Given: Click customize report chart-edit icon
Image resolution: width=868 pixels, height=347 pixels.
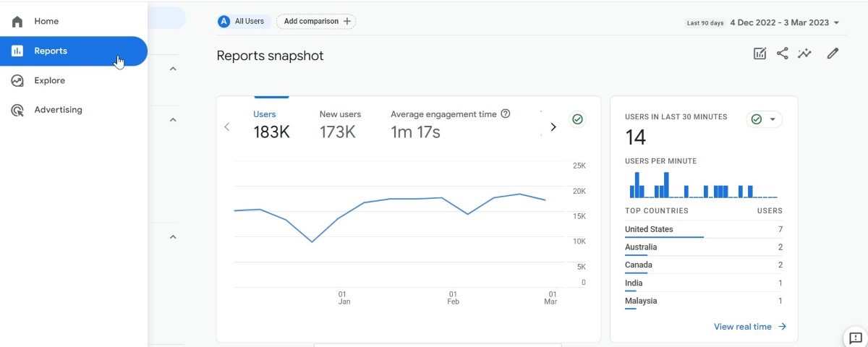Looking at the screenshot, I should coord(759,53).
